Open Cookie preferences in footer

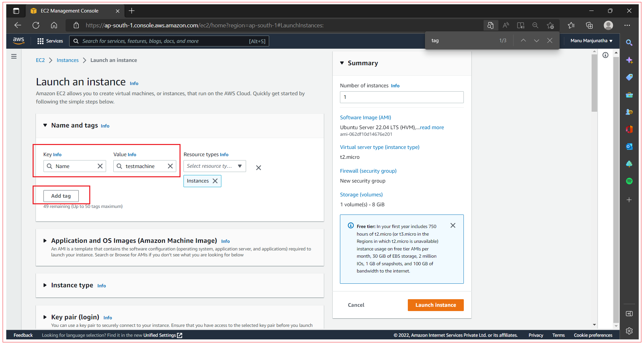(x=593, y=335)
